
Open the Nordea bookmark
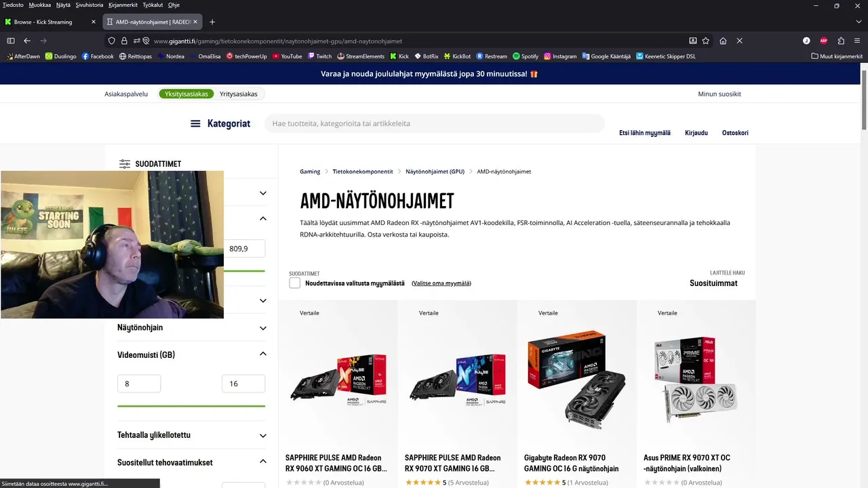pos(170,56)
